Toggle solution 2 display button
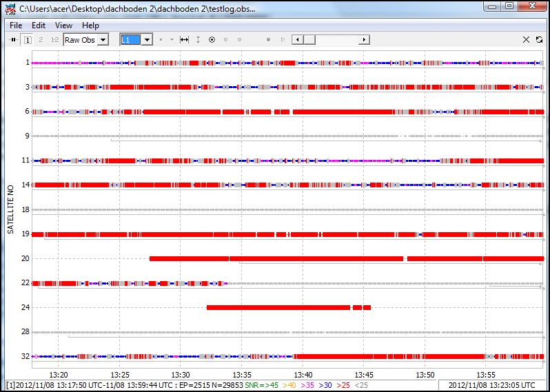 pyautogui.click(x=41, y=40)
